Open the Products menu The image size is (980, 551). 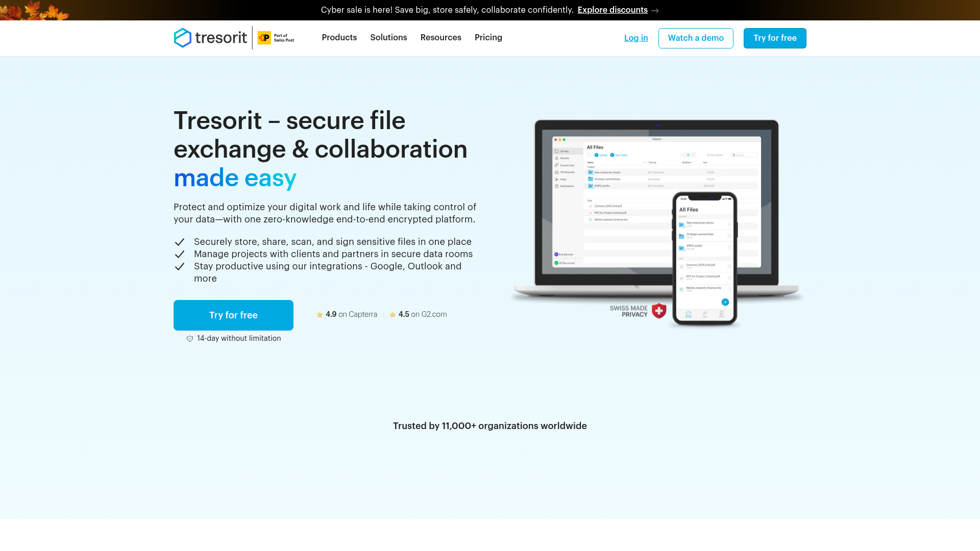coord(339,38)
